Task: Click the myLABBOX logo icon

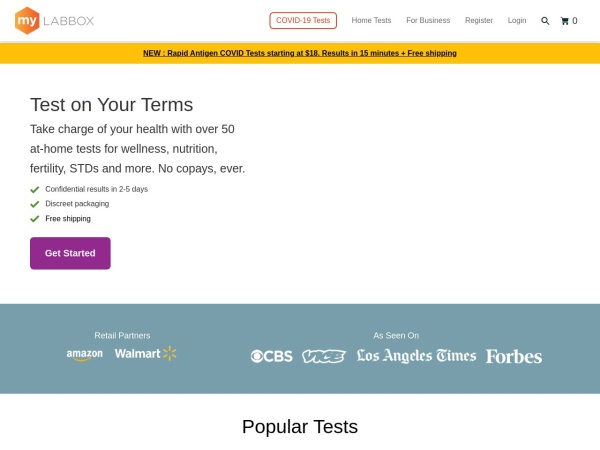Action: (x=27, y=20)
